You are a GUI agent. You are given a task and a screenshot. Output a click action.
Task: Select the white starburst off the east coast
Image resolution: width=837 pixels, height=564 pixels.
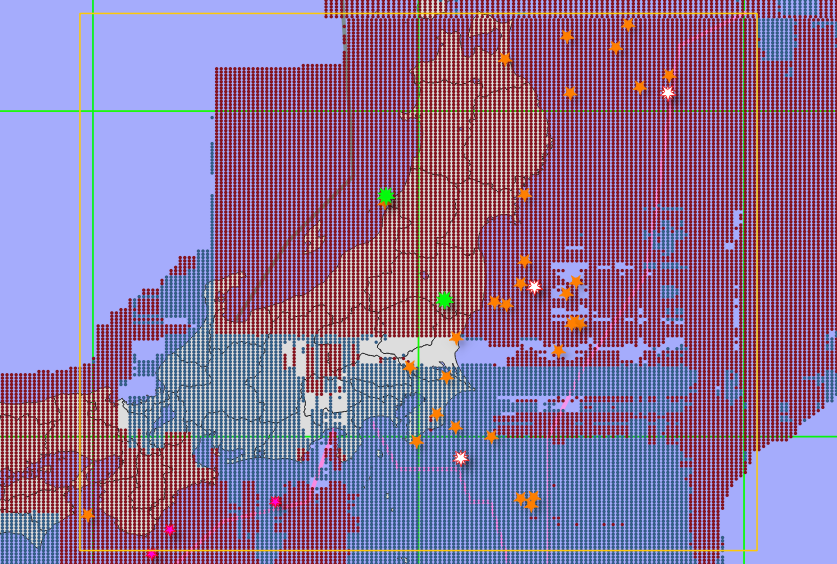(x=534, y=287)
